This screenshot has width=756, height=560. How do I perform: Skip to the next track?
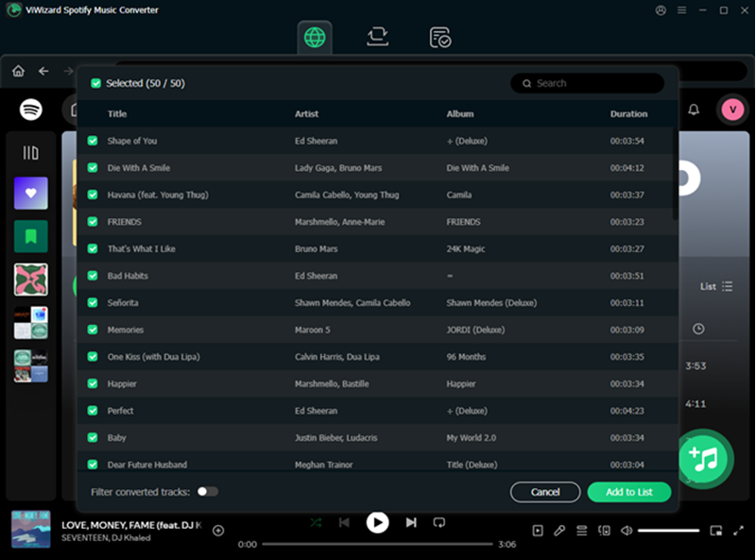[x=411, y=522]
